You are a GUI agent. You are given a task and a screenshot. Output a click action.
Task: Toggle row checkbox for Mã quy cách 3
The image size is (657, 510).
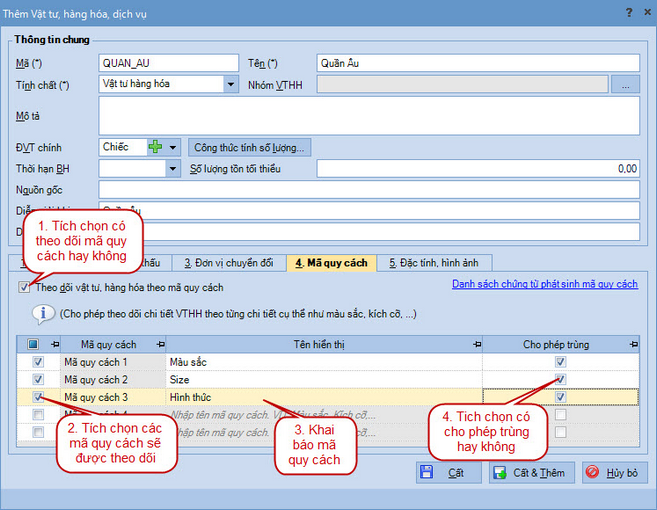click(x=38, y=397)
